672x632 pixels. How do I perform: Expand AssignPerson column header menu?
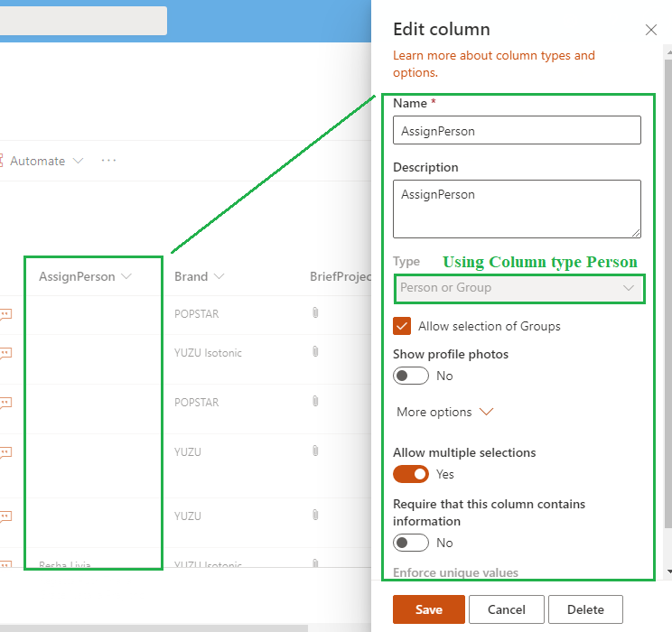[x=126, y=276]
